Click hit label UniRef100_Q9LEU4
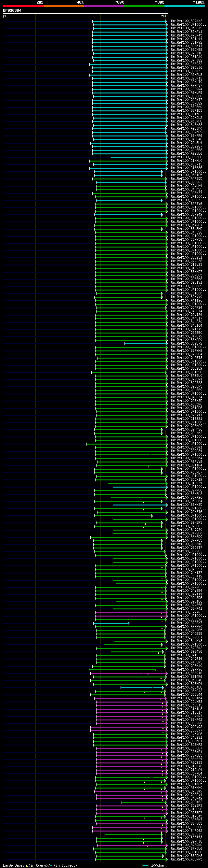208x868 pixels. [187, 143]
